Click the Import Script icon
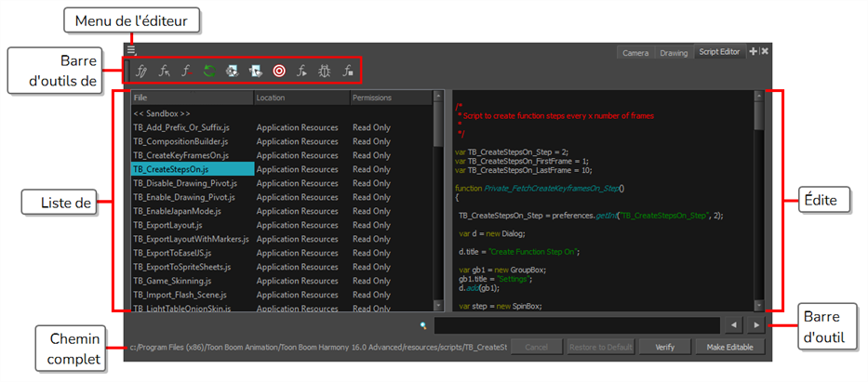868x382 pixels. tap(164, 71)
